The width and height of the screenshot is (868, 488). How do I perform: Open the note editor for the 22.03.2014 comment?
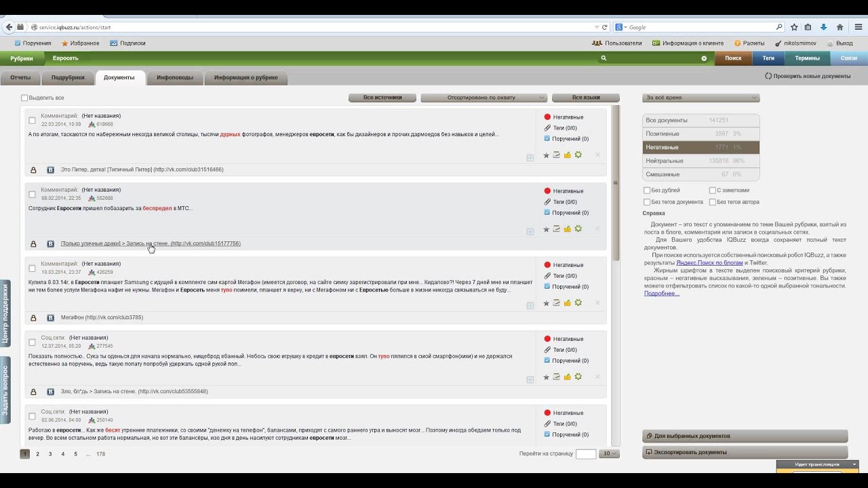point(556,155)
